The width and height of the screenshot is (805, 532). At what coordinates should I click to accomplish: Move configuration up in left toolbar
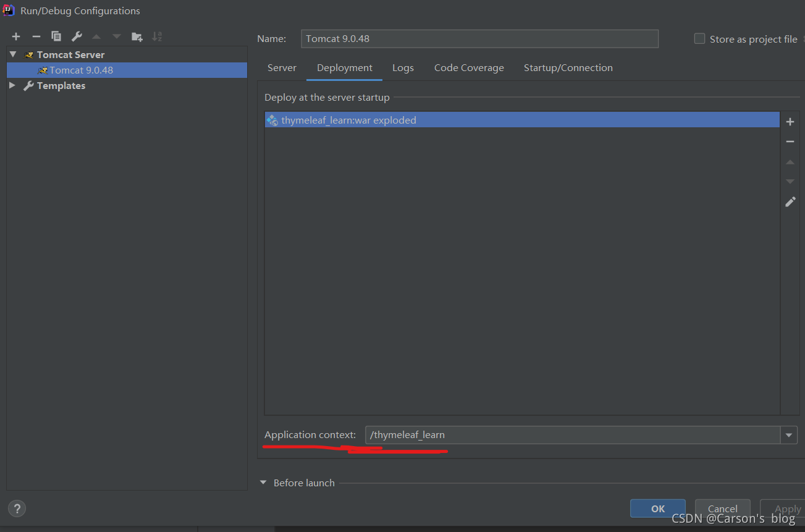96,36
